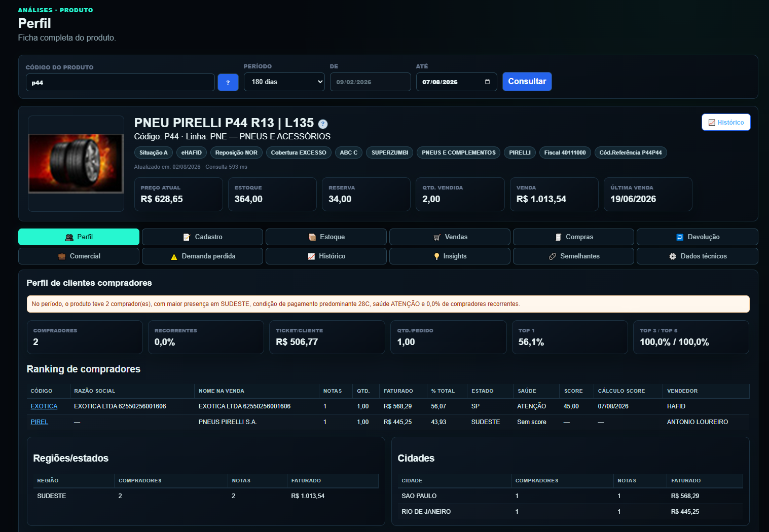Open the Comercial tab with briefcase icon
Image resolution: width=769 pixels, height=532 pixels.
[79, 256]
